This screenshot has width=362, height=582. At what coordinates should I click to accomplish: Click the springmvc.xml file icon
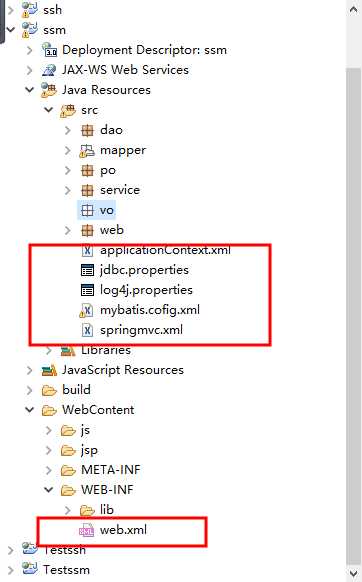[87, 330]
